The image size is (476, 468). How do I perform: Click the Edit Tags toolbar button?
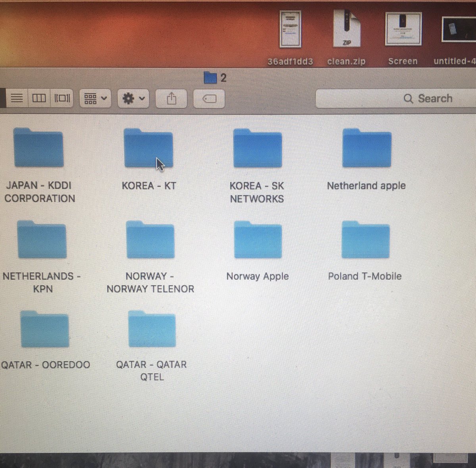pyautogui.click(x=209, y=98)
